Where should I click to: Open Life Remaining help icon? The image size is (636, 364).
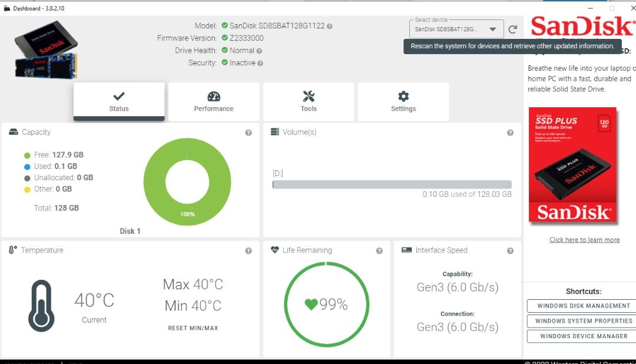click(379, 251)
